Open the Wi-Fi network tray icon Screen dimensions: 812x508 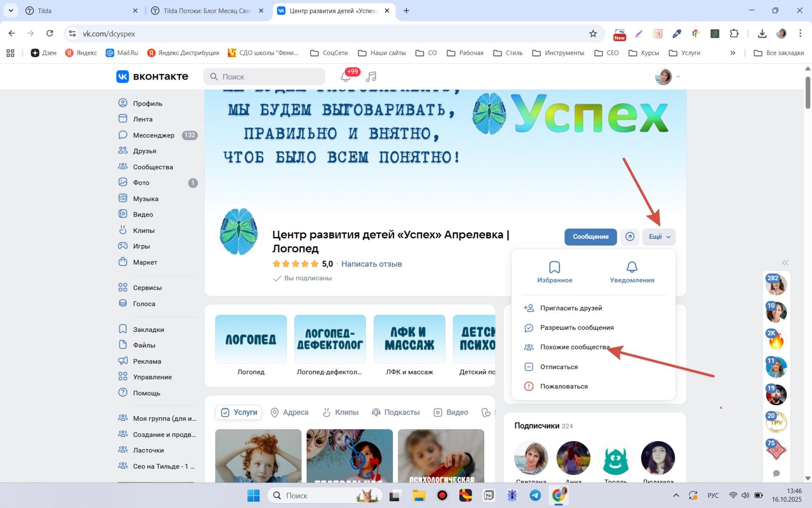click(733, 495)
